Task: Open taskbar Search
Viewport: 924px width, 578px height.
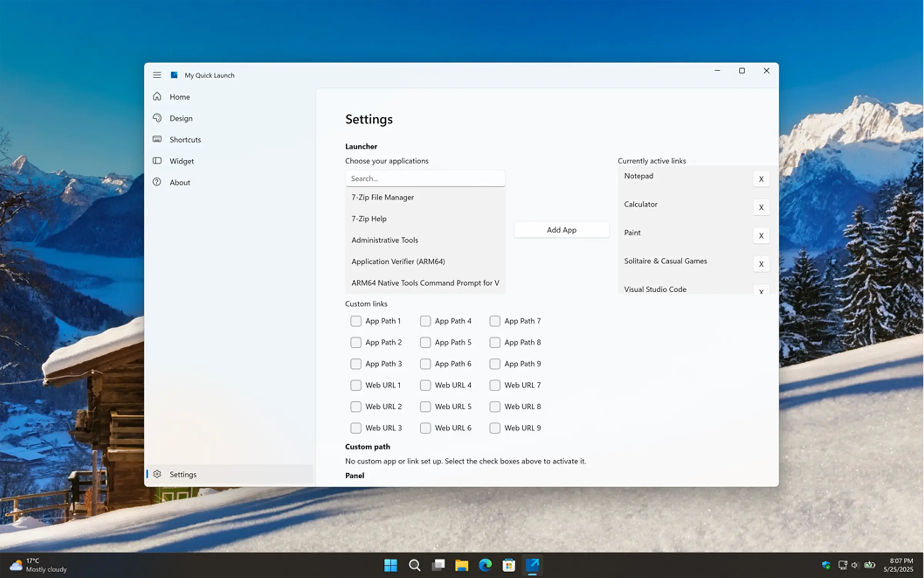Action: click(x=415, y=565)
